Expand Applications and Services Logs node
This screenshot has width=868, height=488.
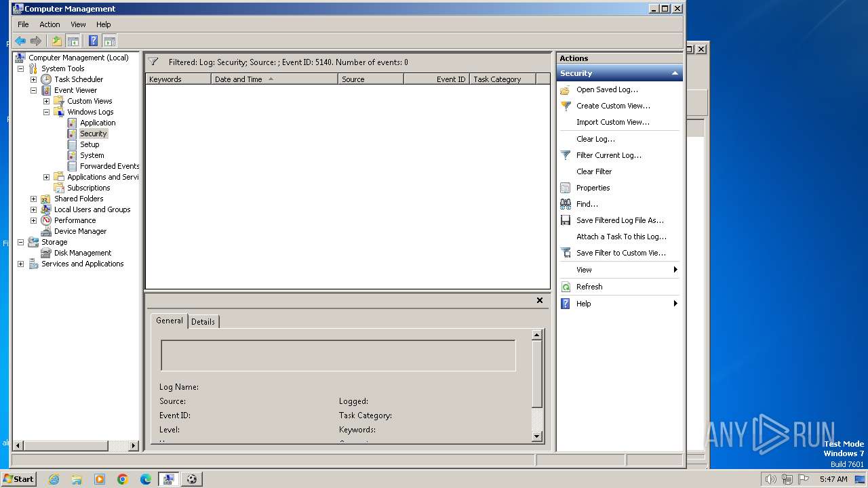[46, 177]
